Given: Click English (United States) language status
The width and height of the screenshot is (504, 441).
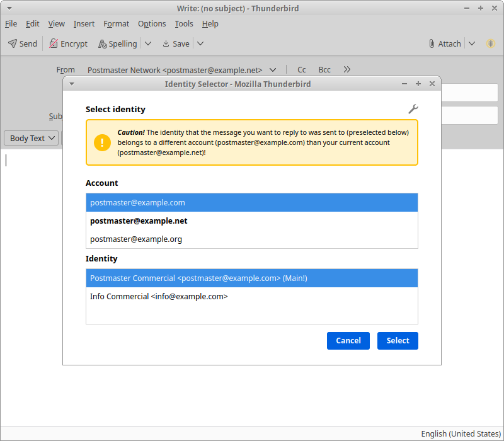Looking at the screenshot, I should pos(461,434).
